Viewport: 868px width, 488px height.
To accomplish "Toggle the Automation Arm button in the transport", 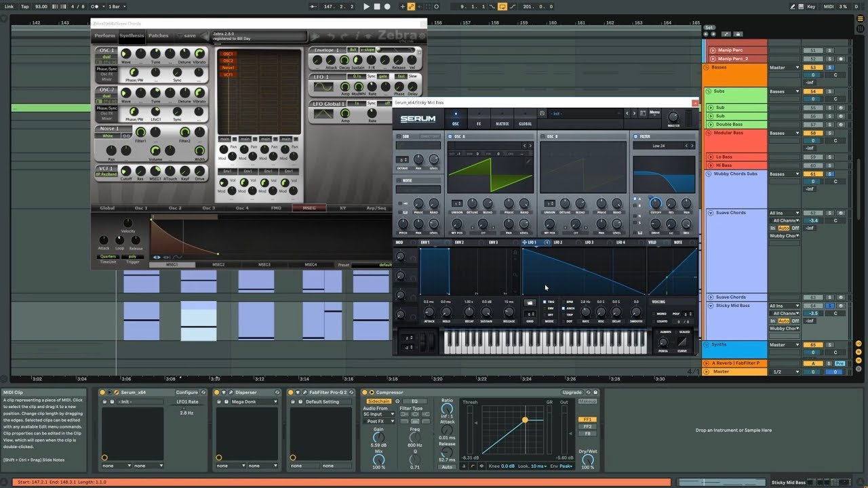I will (412, 6).
